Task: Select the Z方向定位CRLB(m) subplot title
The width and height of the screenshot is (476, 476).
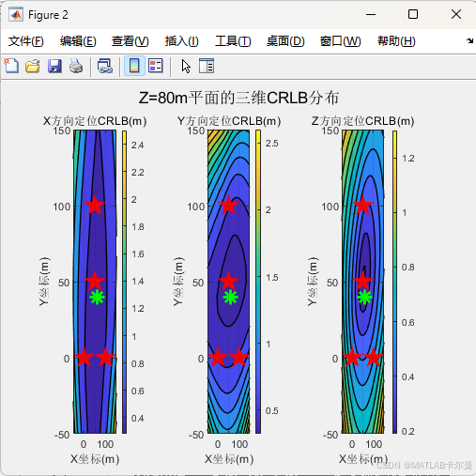Action: [x=363, y=121]
